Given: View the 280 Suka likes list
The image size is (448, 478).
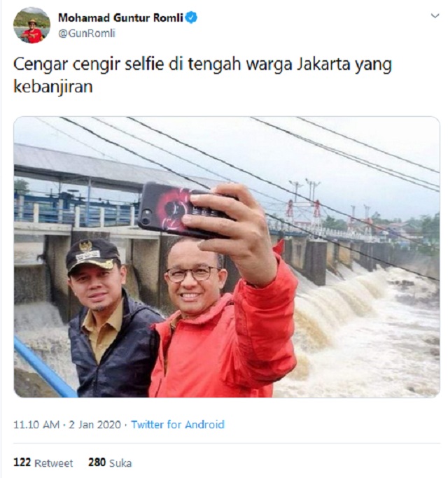Looking at the screenshot, I should [110, 463].
